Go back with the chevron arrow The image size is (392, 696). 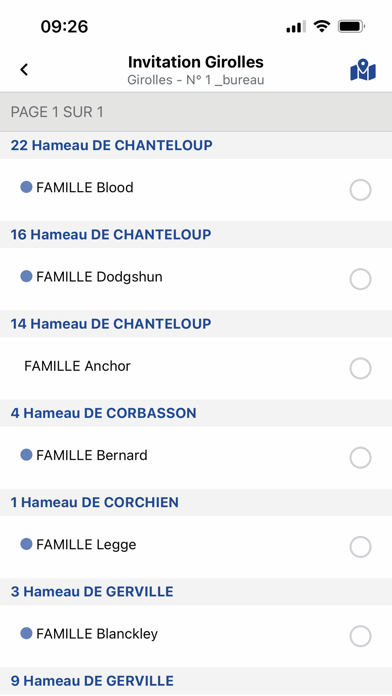point(24,70)
